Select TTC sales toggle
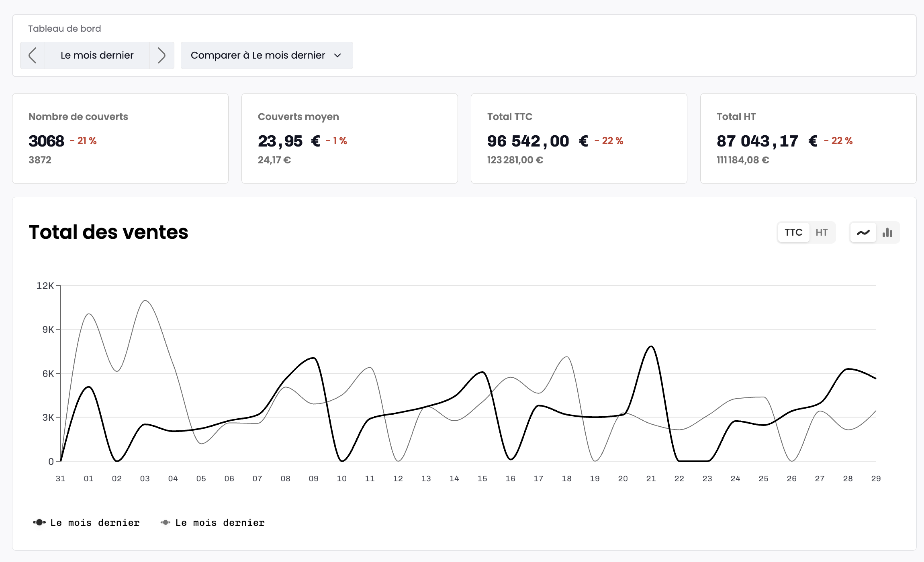Viewport: 924px width, 562px height. coord(793,232)
